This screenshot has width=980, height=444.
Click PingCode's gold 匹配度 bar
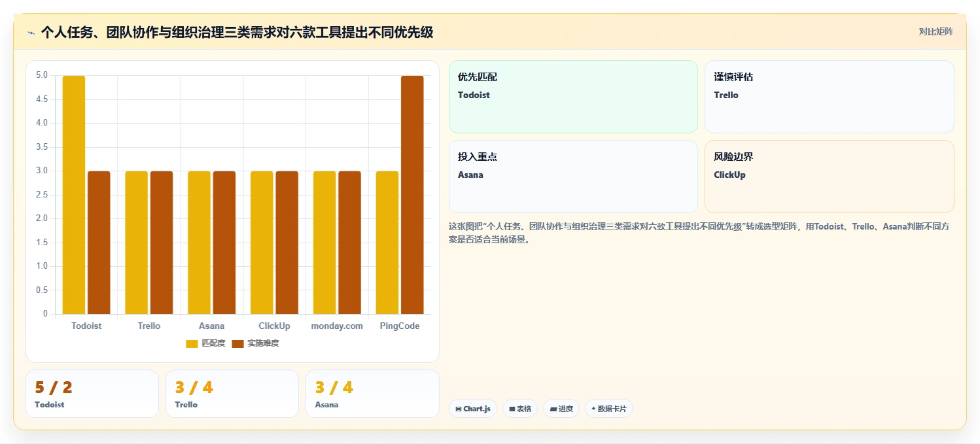click(x=387, y=243)
